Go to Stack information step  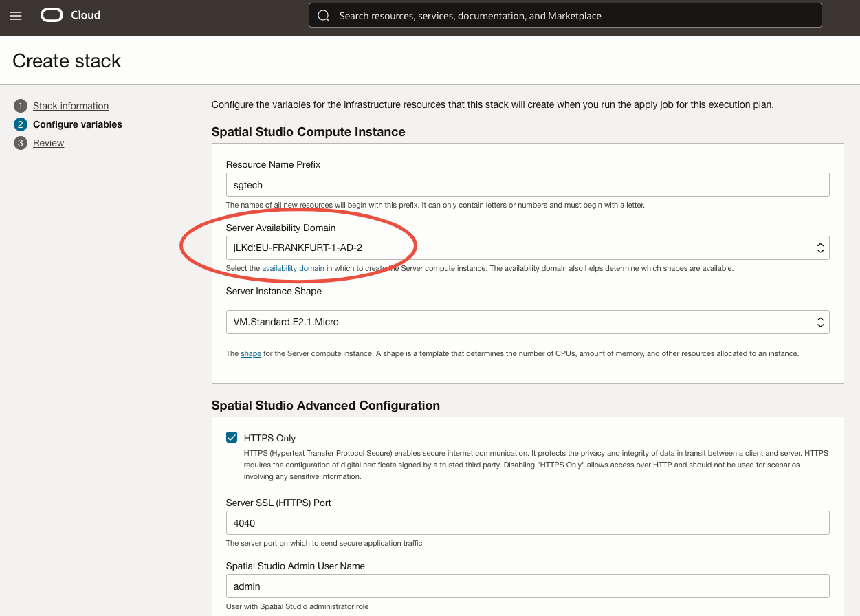point(71,106)
